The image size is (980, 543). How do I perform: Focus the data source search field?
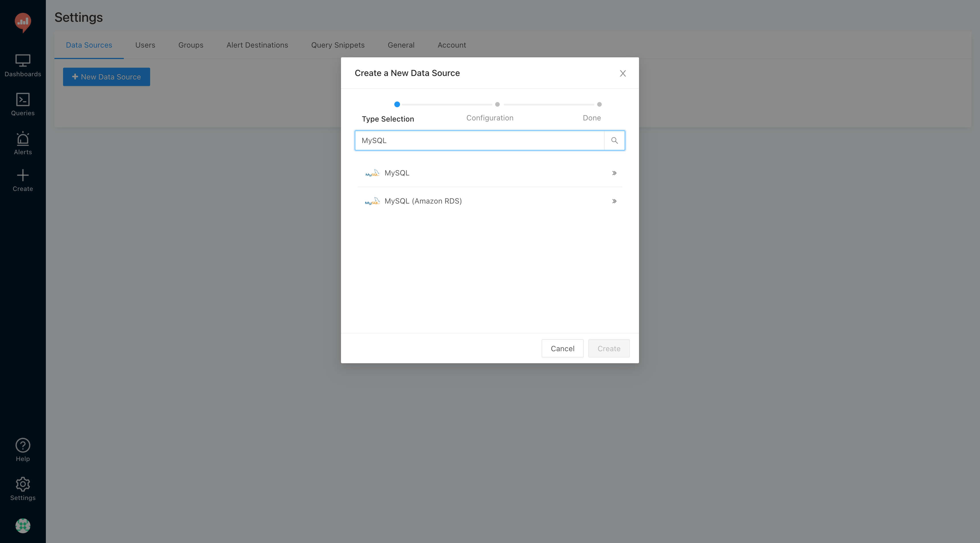pyautogui.click(x=479, y=140)
